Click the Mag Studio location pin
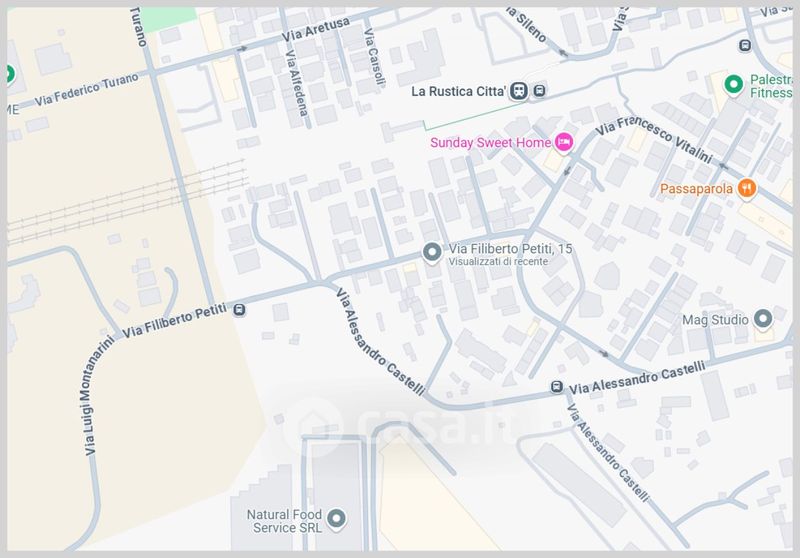This screenshot has height=558, width=800. click(763, 320)
